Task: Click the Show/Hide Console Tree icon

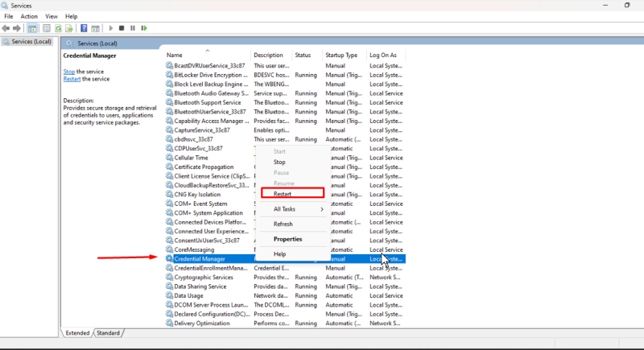Action: click(x=32, y=28)
